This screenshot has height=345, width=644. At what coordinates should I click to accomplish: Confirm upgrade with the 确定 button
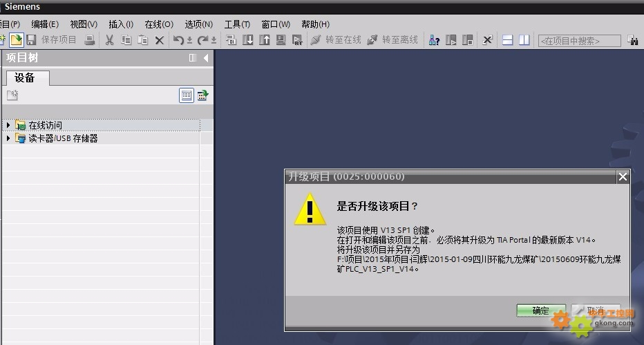(x=541, y=310)
